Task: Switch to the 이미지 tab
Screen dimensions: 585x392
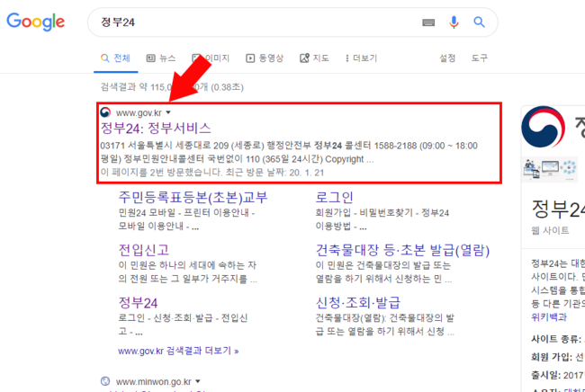Action: click(x=211, y=58)
